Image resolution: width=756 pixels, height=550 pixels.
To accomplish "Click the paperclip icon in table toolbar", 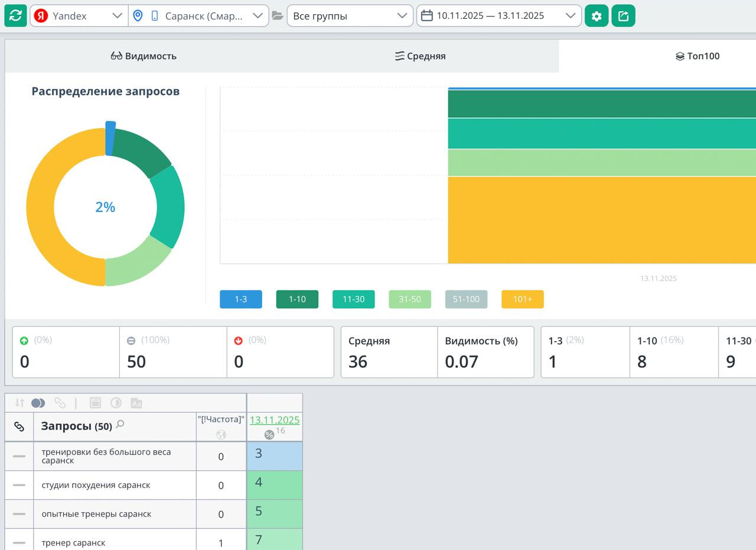I will (x=60, y=403).
